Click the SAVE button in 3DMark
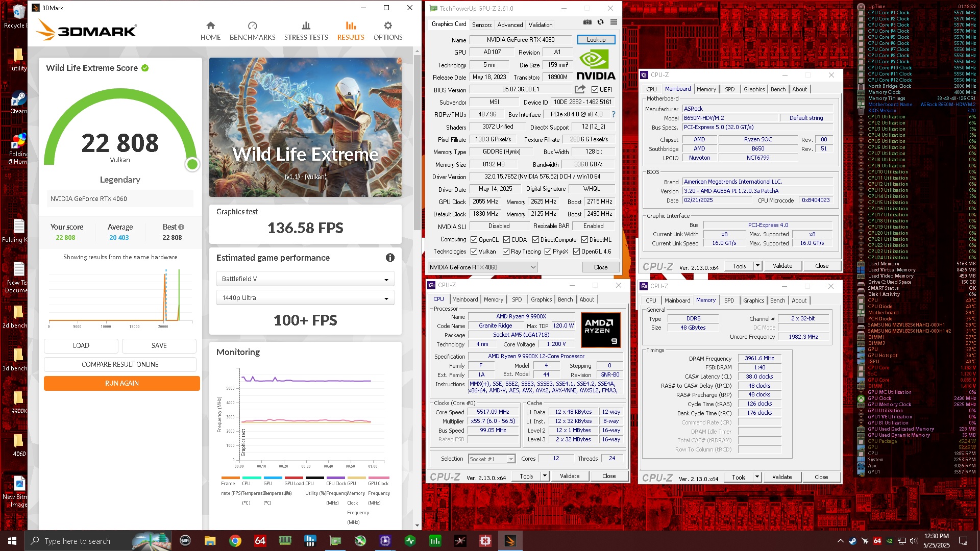 coord(159,346)
